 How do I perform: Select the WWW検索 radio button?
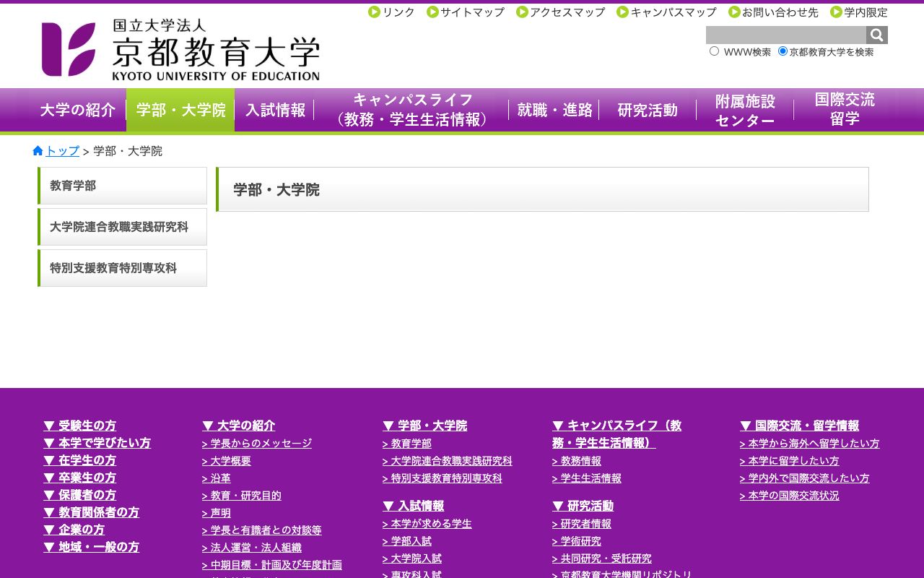click(x=714, y=51)
